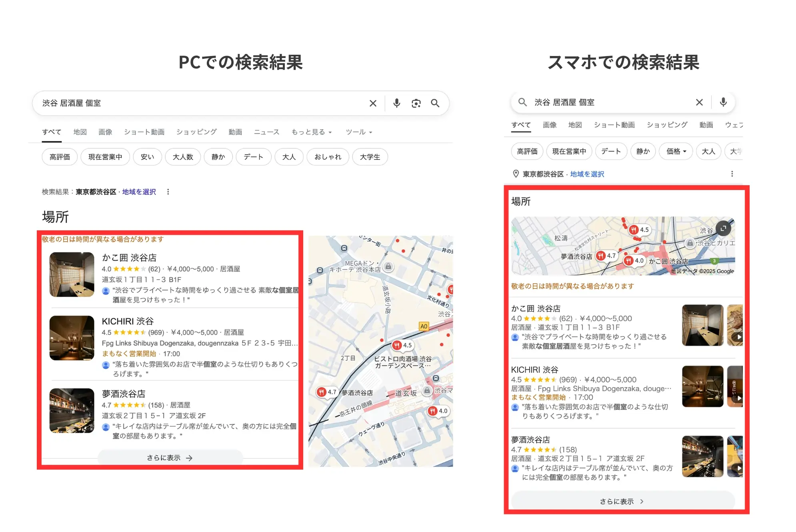Open the smartphone location three-dot menu
Image resolution: width=796 pixels, height=532 pixels.
click(x=732, y=174)
